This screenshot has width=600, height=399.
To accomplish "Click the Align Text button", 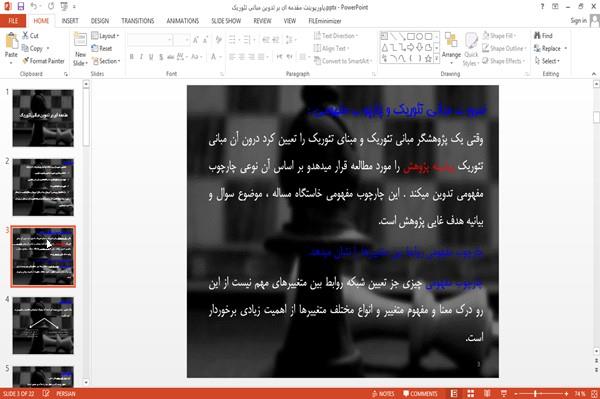I will click(331, 48).
